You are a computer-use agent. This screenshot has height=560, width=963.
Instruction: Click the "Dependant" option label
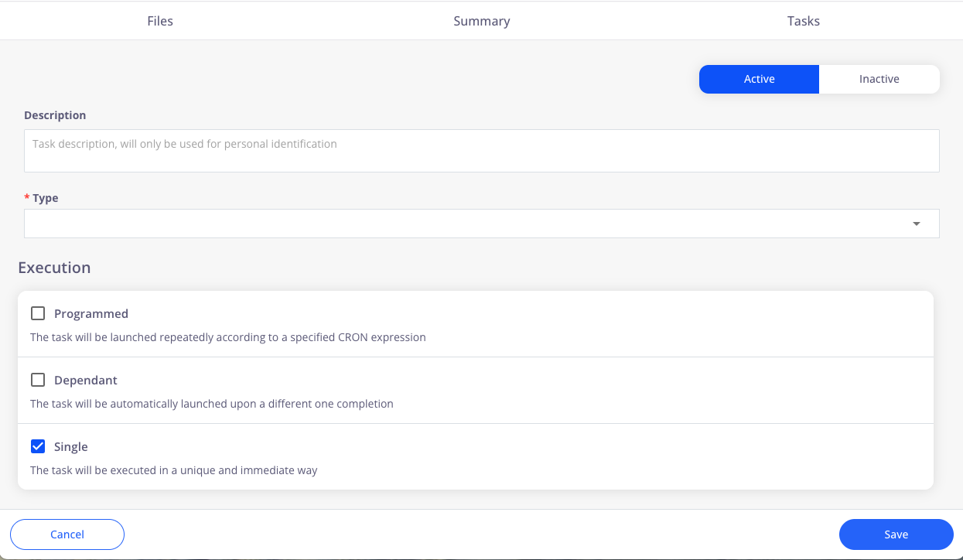[86, 381]
